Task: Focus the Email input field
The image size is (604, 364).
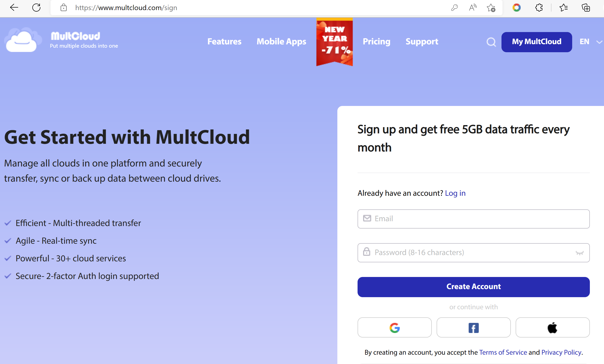Action: [473, 219]
